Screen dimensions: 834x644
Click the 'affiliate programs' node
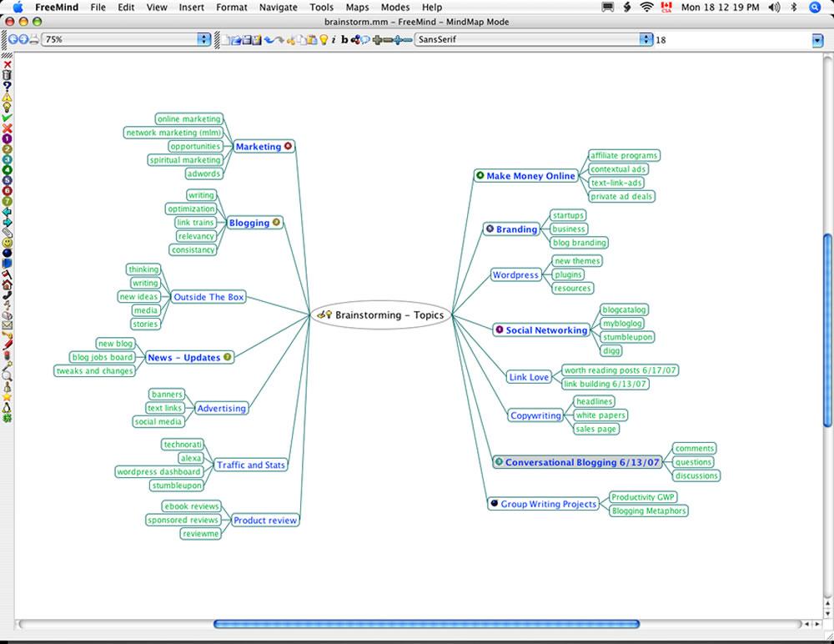(624, 155)
